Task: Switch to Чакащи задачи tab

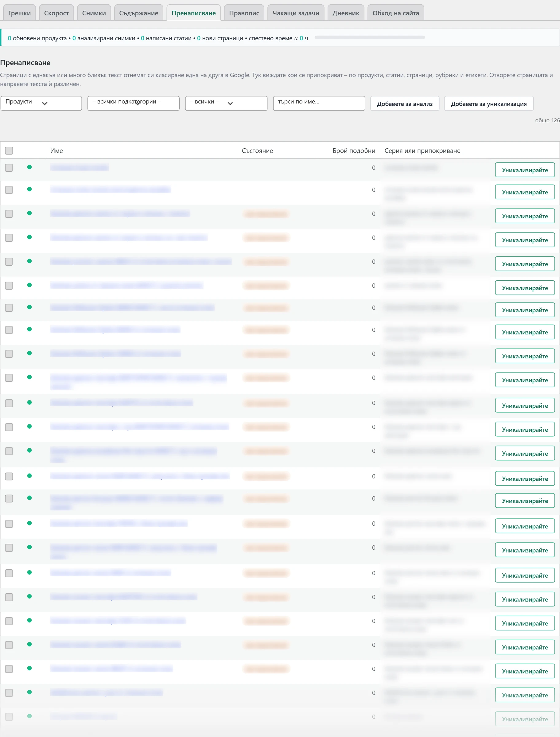Action: tap(296, 13)
